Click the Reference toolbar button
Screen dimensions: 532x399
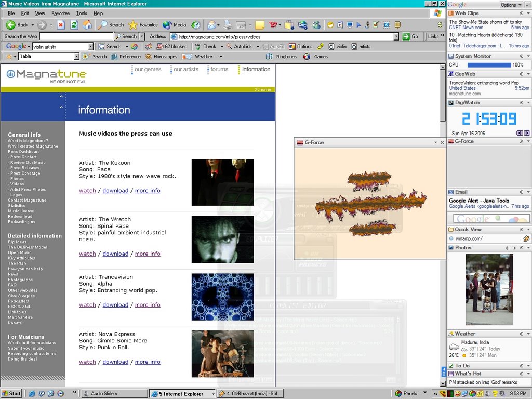tap(126, 56)
